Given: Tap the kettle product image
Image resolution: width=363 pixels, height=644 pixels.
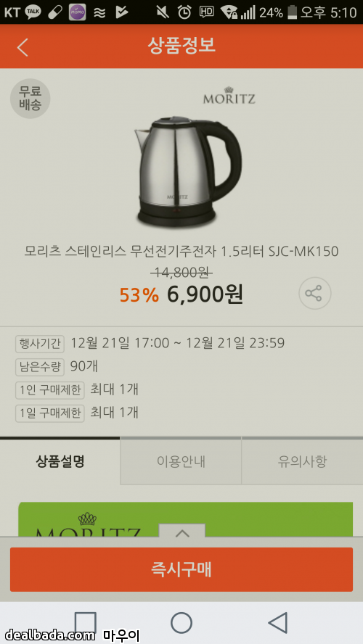Looking at the screenshot, I should [x=188, y=171].
